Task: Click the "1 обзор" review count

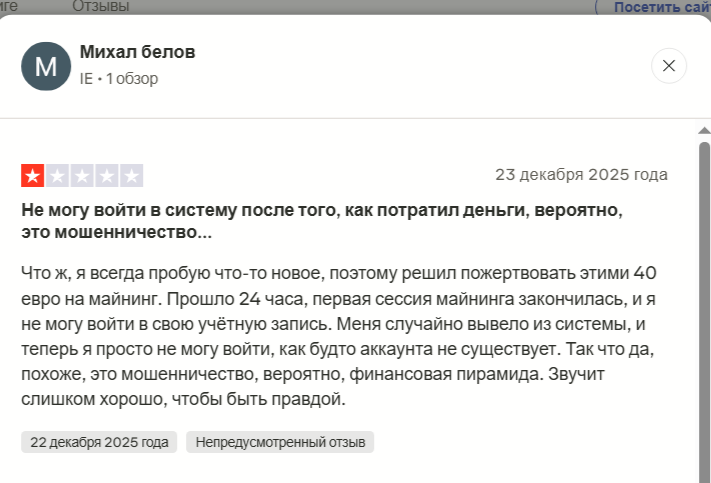Action: pos(132,78)
